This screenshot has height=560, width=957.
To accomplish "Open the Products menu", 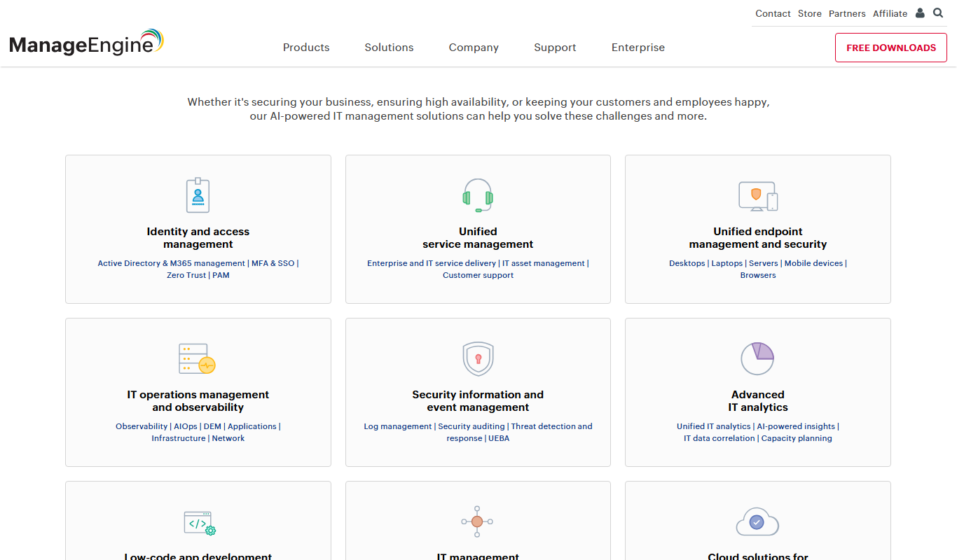I will [x=306, y=48].
